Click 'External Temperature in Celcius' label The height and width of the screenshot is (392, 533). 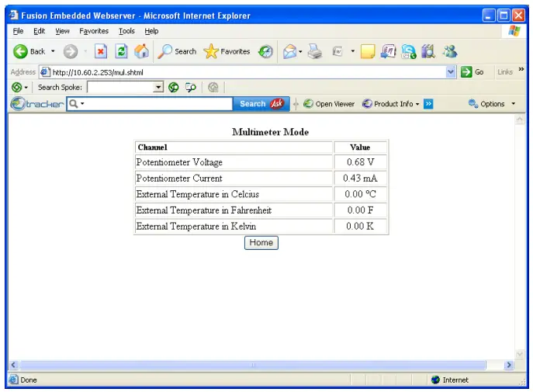(x=198, y=194)
